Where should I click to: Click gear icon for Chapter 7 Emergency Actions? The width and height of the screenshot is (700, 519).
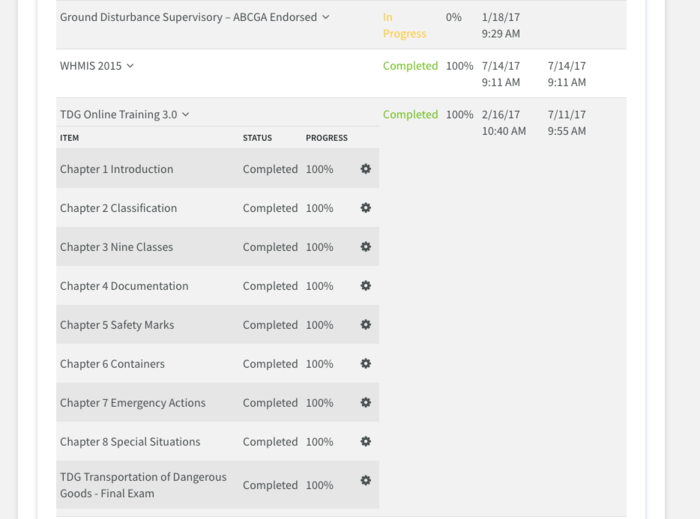(x=366, y=402)
